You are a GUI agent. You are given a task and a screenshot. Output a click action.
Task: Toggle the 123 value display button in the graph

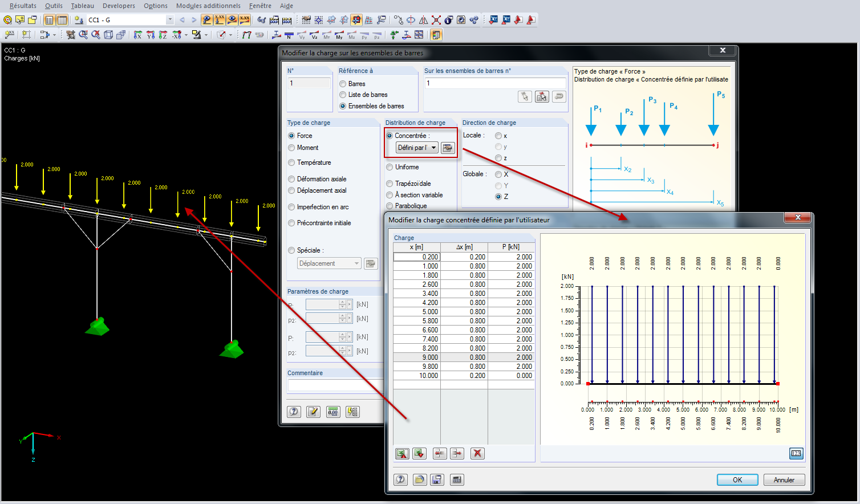(x=796, y=453)
